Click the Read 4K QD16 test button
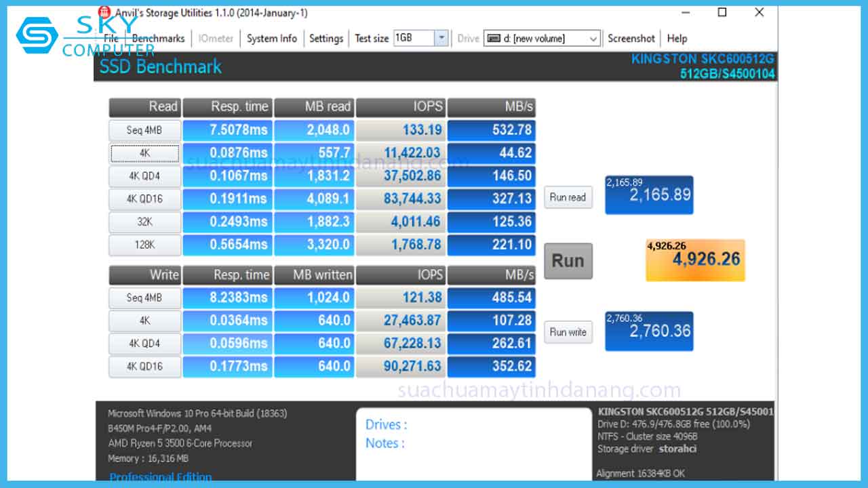 (x=144, y=199)
